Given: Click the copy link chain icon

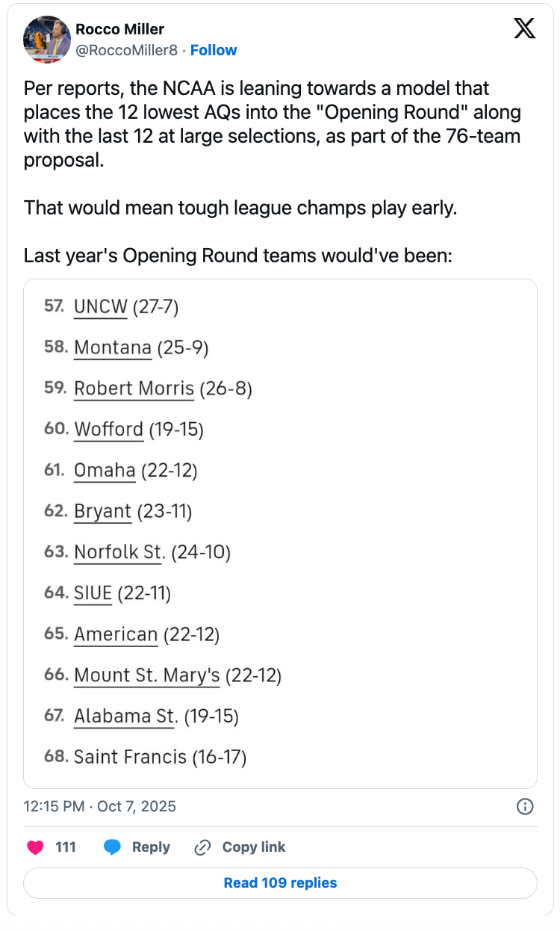Looking at the screenshot, I should pos(202,847).
